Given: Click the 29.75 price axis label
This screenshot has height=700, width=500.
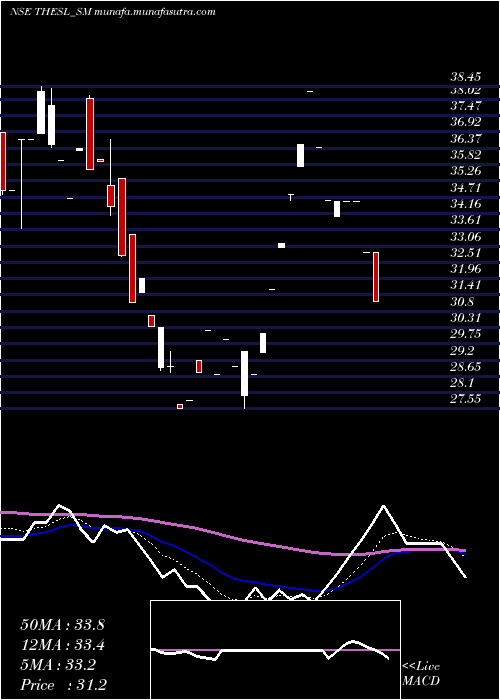Looking at the screenshot, I should (466, 334).
